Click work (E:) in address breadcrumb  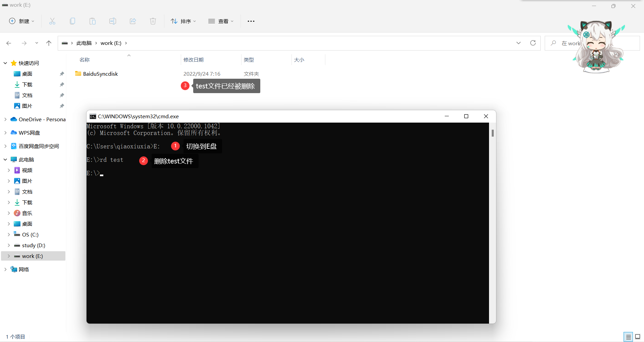tap(111, 43)
